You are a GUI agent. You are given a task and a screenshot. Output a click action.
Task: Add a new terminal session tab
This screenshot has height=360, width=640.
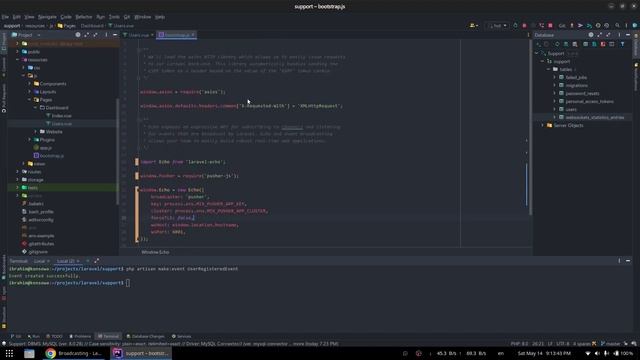(x=87, y=261)
